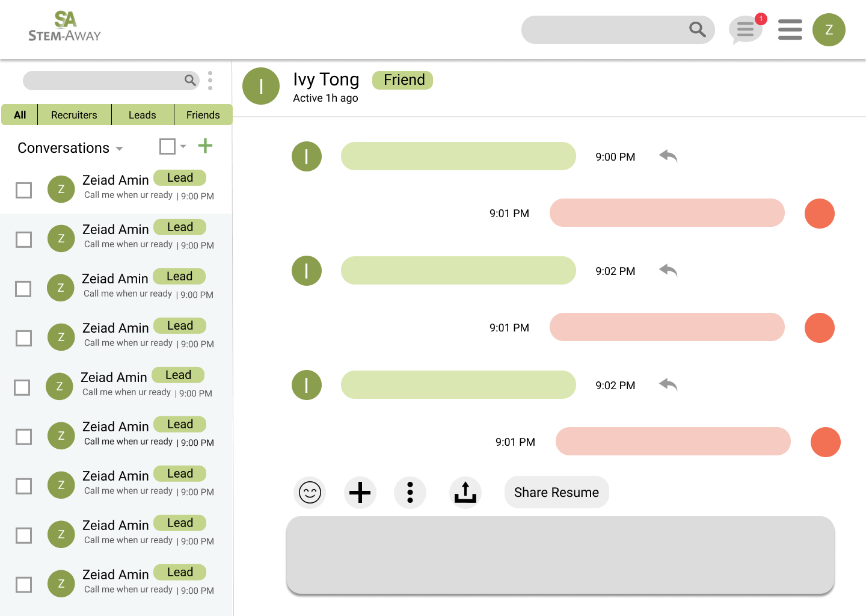This screenshot has width=866, height=616.
Task: Tick the last Zeiad Amin conversation checkbox
Action: [24, 585]
